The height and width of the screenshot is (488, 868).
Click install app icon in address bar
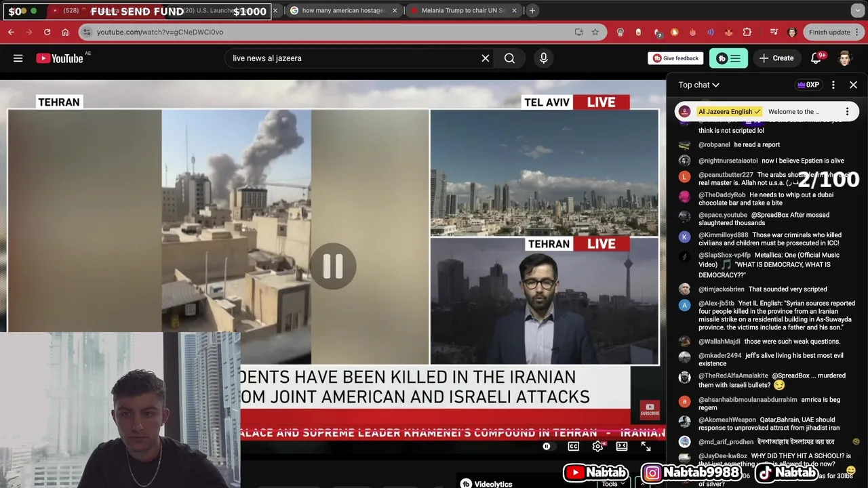coord(578,32)
